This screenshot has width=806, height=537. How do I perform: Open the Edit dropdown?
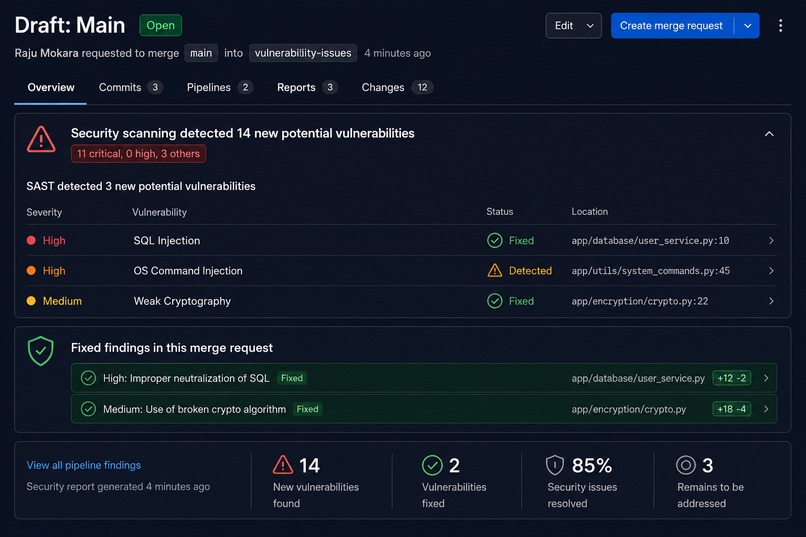pos(574,26)
